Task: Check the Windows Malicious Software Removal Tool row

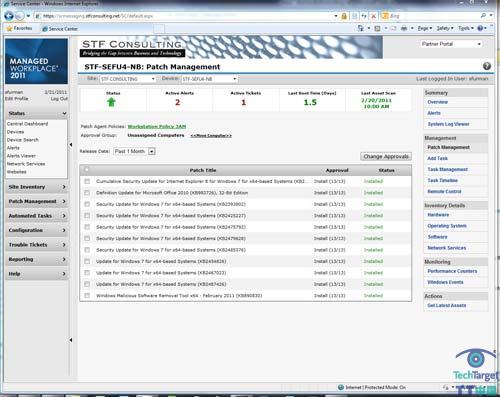Action: 87,295
